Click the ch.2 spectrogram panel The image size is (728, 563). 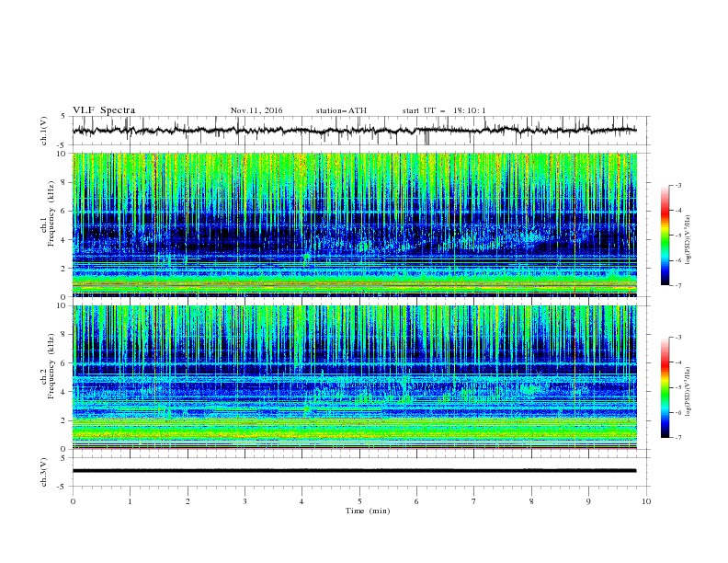(355, 377)
